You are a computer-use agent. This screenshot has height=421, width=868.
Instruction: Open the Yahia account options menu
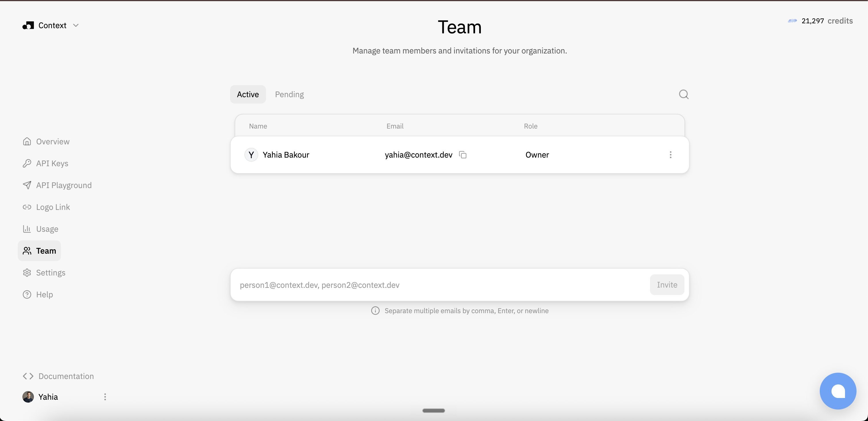click(105, 397)
